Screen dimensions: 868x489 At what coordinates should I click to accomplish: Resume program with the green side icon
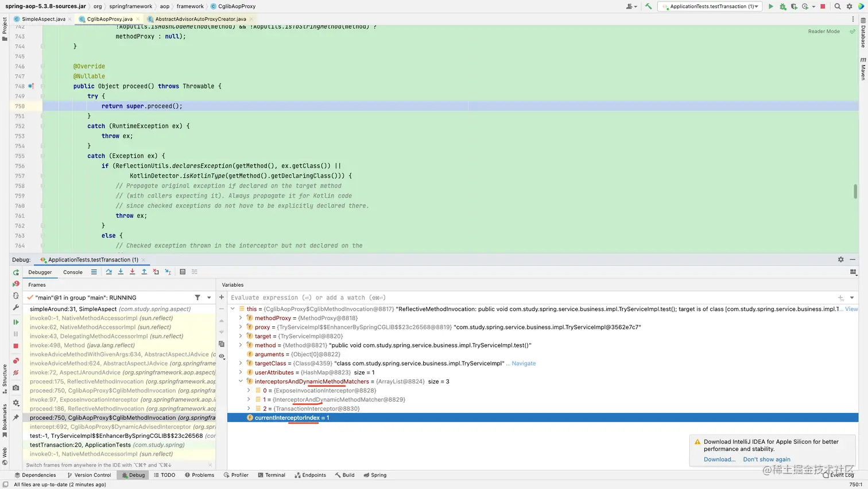click(x=16, y=322)
